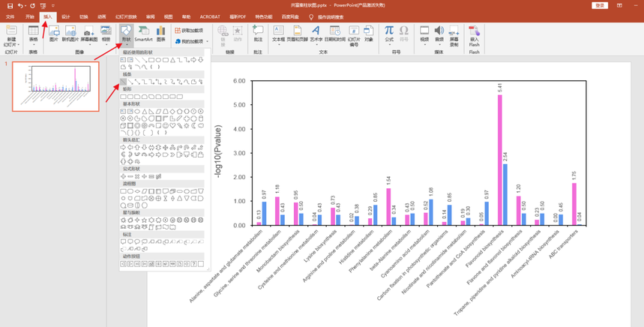Screen dimensions: 644x327
Task: Open the 视频 (Video) dropdown
Action: click(424, 35)
